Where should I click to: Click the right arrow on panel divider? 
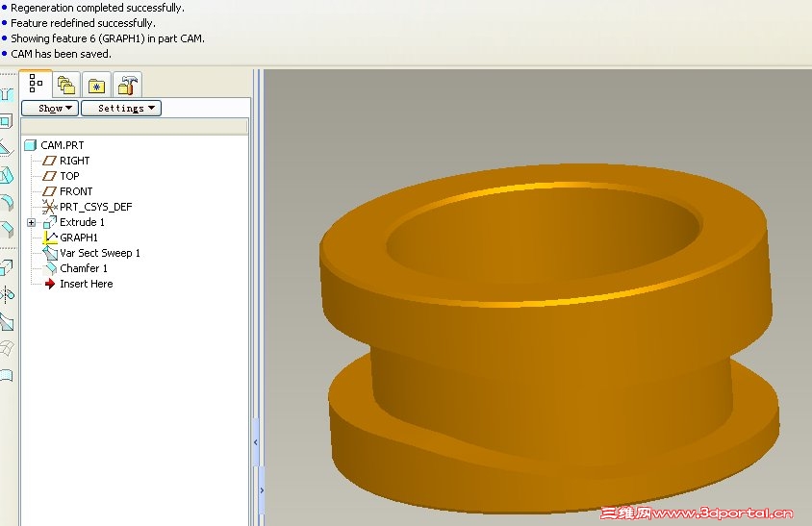tap(262, 490)
